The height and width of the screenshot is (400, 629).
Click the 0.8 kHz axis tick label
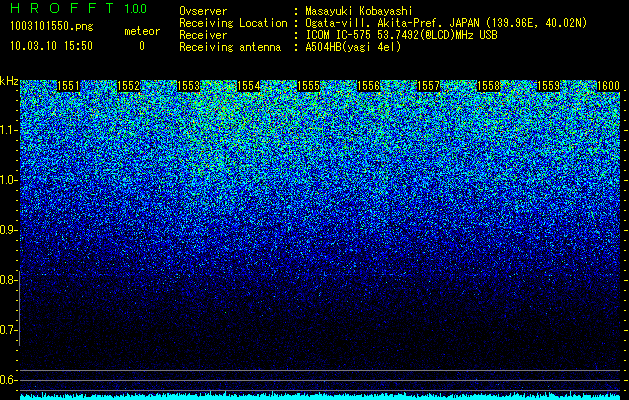click(x=7, y=280)
